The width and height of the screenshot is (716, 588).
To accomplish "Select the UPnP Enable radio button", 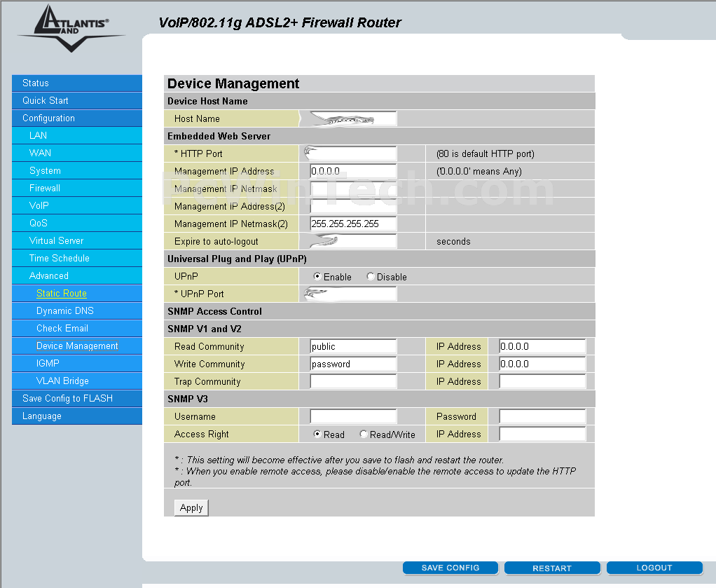I will click(x=317, y=277).
